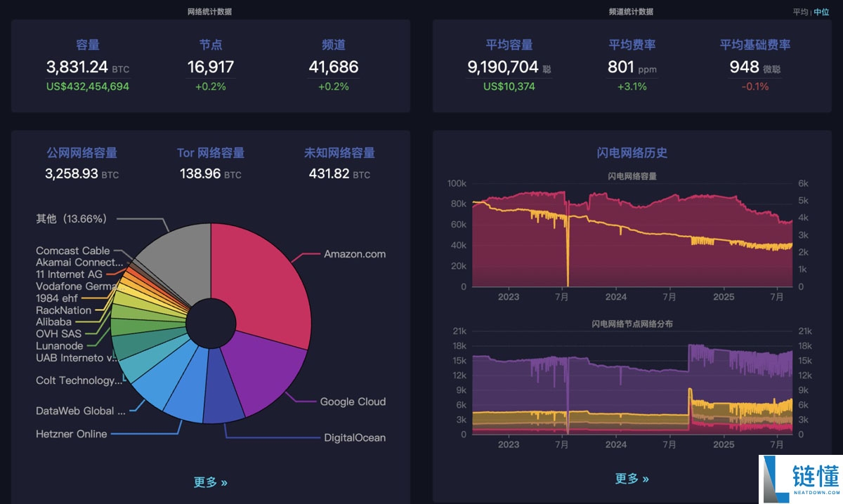This screenshot has width=843, height=504.
Task: Switch the stats view to 中位 mode
Action: click(822, 11)
